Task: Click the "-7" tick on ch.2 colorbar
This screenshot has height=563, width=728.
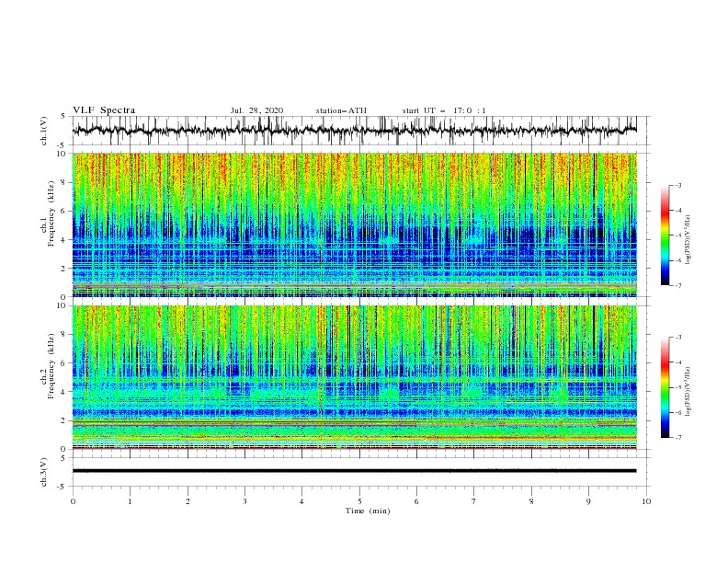Action: pos(677,437)
